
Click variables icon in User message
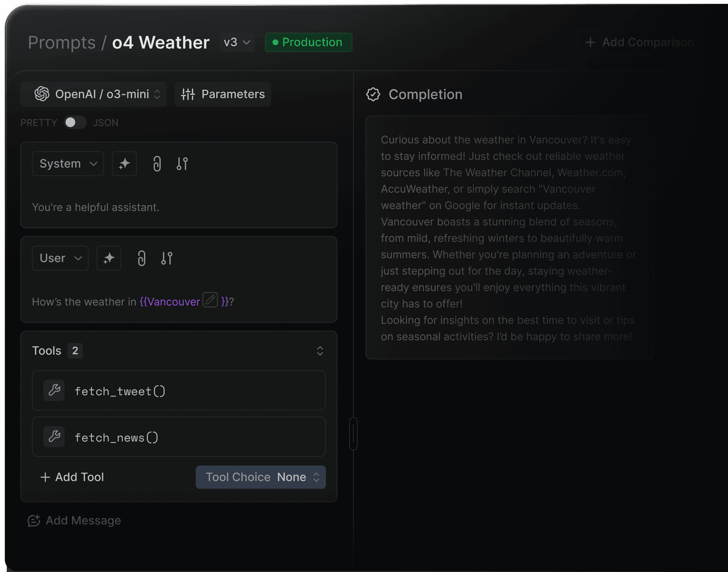coord(167,258)
